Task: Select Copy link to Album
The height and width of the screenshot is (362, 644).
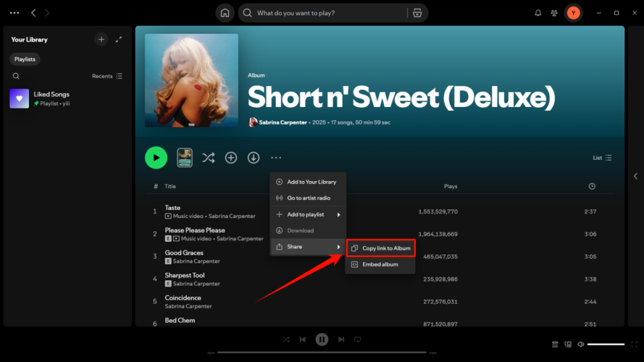Action: tap(380, 248)
